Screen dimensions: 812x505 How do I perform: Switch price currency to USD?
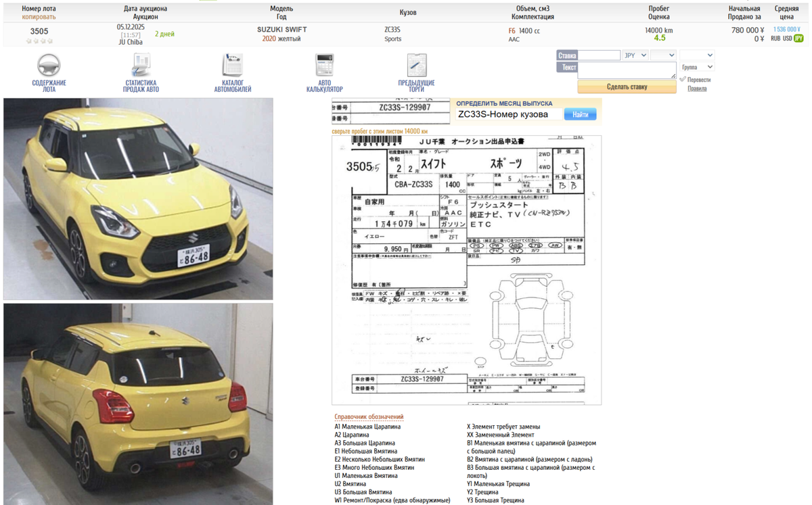pos(787,39)
